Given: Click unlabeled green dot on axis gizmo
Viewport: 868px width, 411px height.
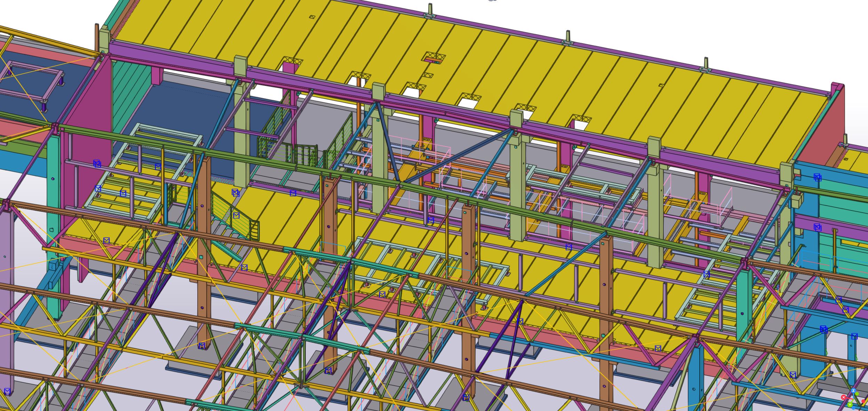Looking at the screenshot, I should tap(857, 394).
